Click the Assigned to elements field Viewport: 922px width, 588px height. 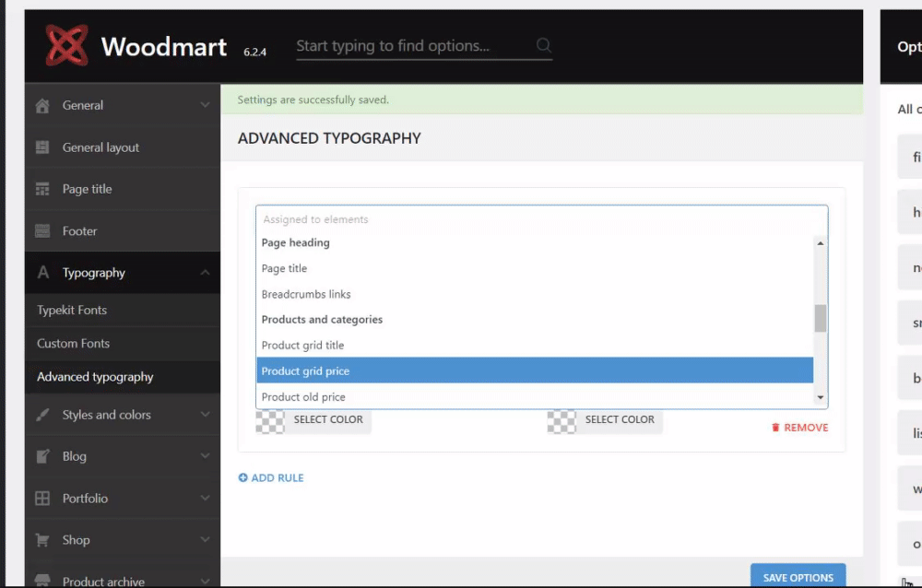541,219
